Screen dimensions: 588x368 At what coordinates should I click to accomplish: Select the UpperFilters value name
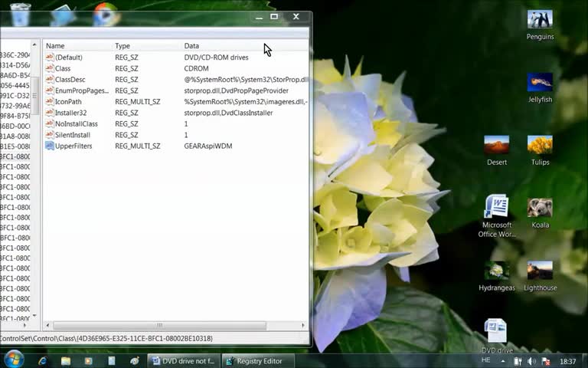[73, 146]
